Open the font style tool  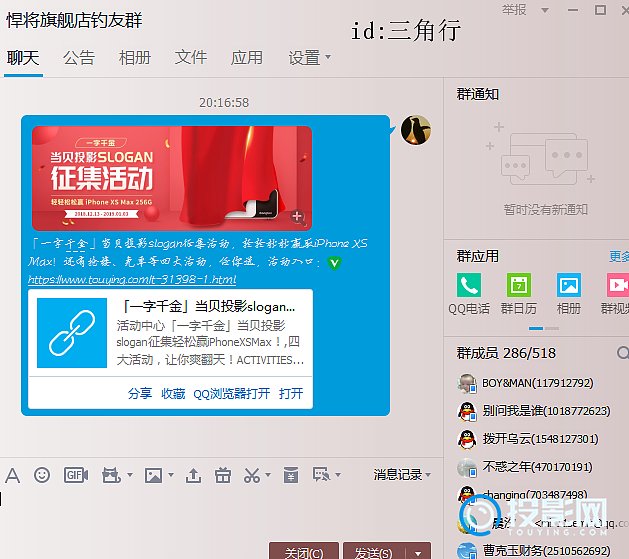[12, 475]
